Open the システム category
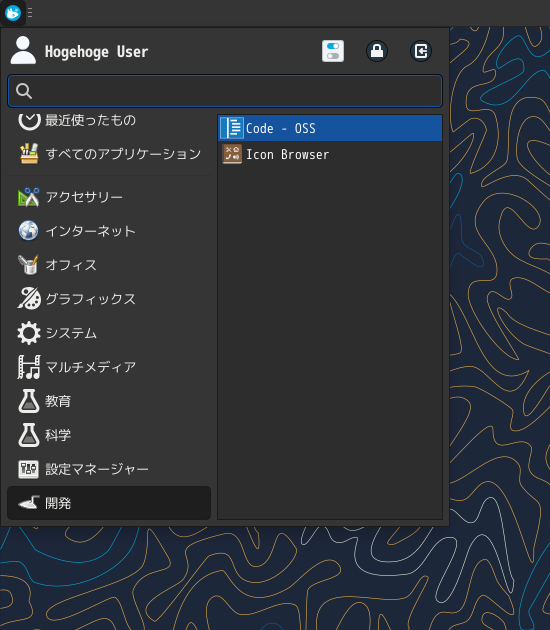 (x=109, y=333)
